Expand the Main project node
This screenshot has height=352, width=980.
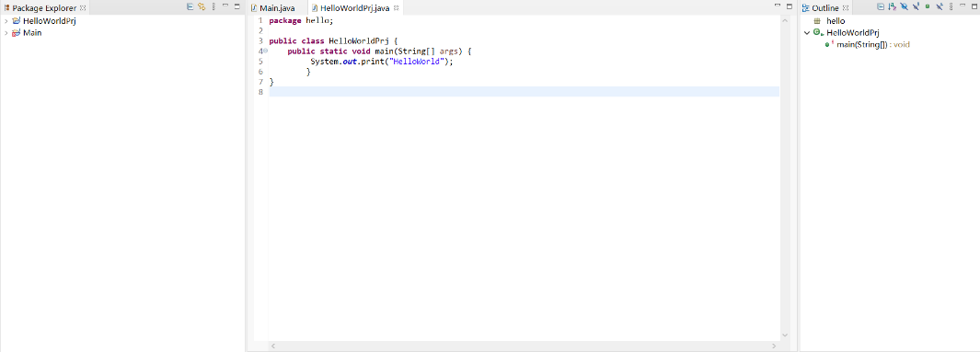[x=6, y=33]
